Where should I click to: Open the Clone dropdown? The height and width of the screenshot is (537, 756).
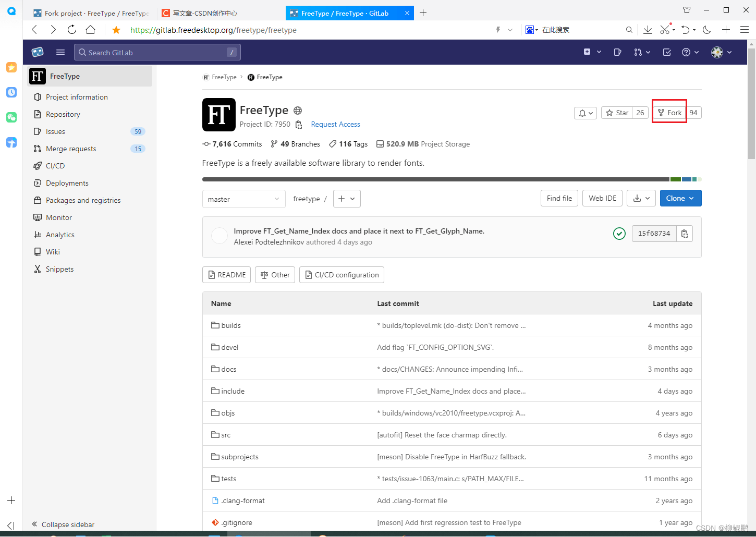pos(680,198)
